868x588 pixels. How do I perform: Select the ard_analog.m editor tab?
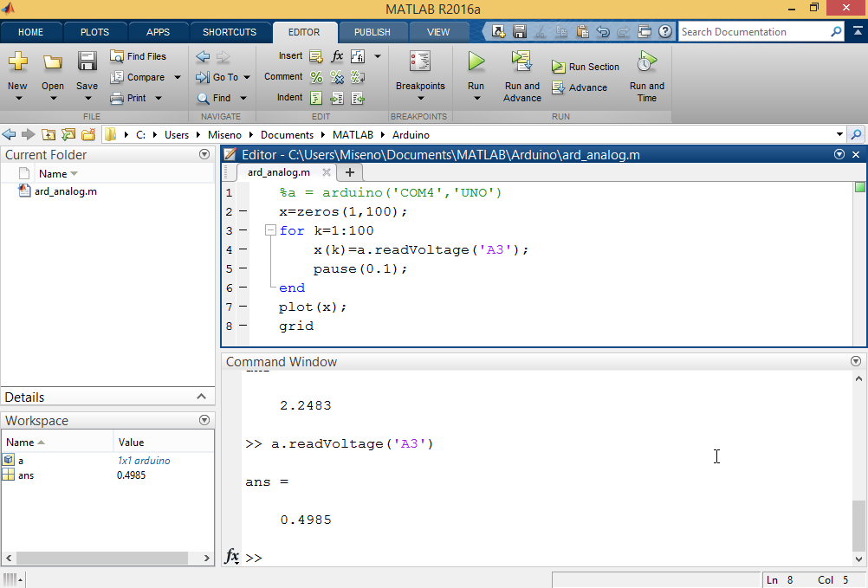[278, 172]
